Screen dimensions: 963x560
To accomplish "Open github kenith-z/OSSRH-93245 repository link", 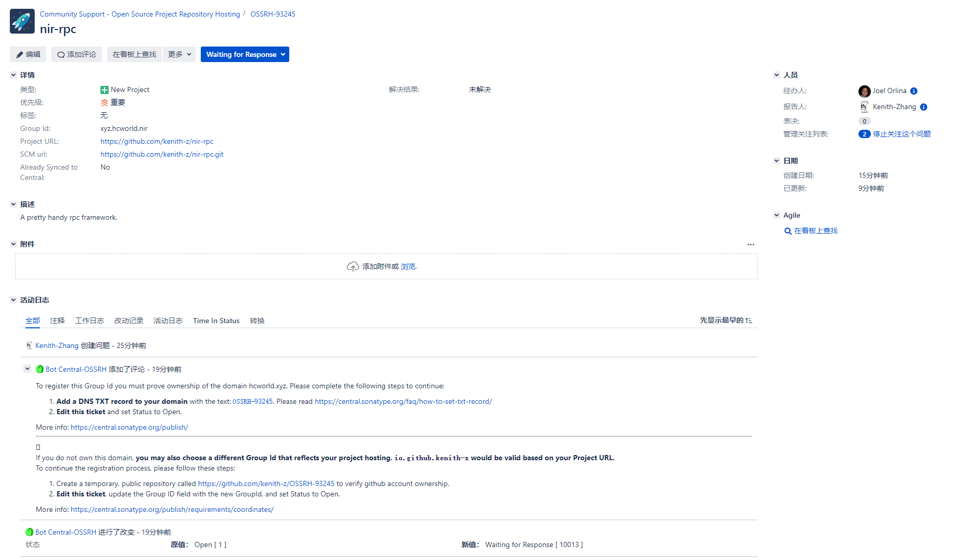I will pos(266,483).
